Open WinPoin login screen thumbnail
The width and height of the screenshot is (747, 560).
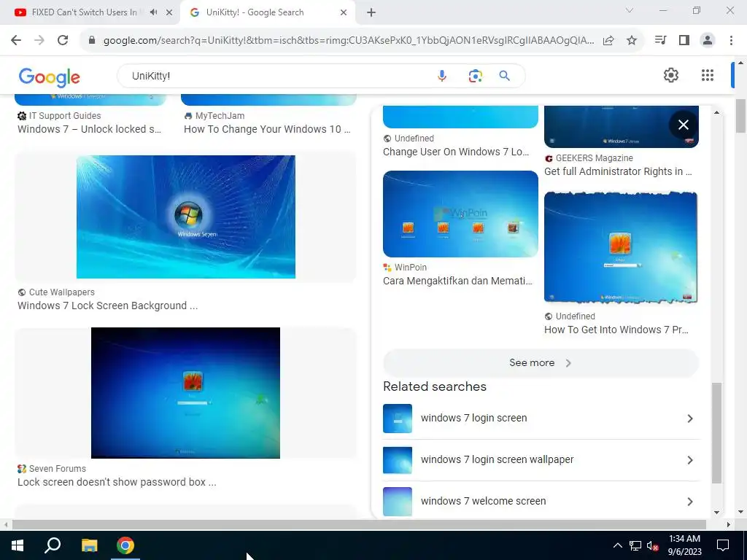[460, 214]
